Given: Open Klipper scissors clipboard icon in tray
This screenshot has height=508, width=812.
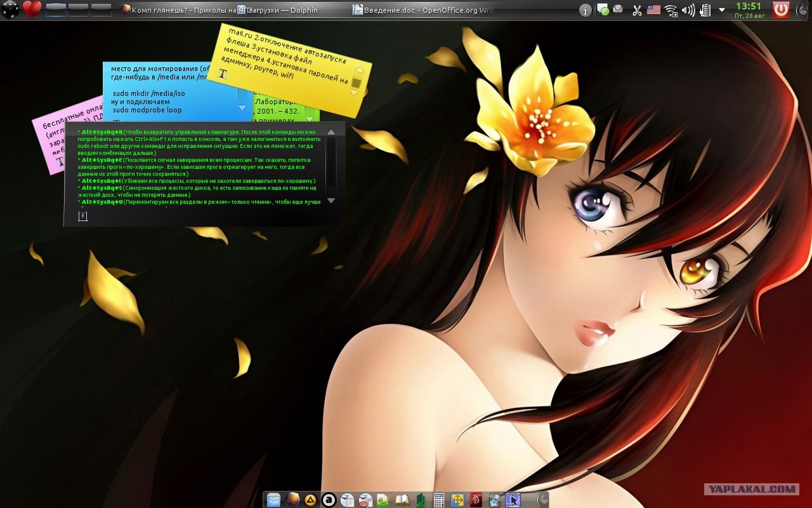Looking at the screenshot, I should (x=637, y=10).
